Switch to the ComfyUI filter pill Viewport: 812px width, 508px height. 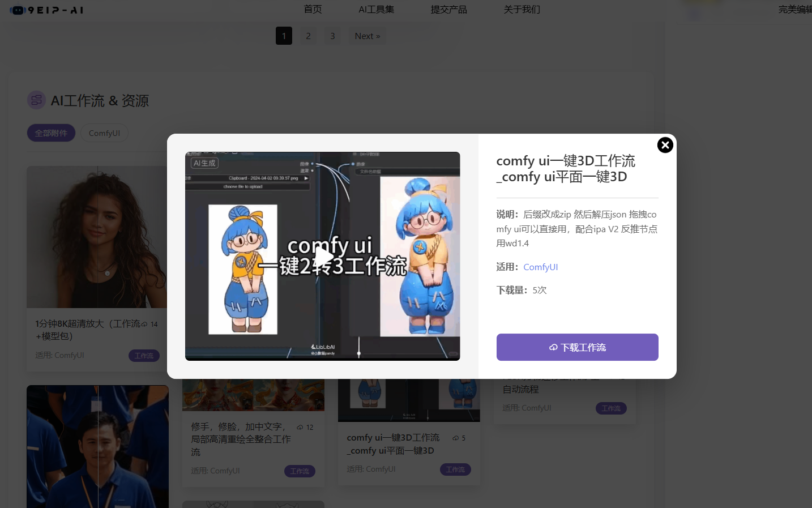coord(104,133)
